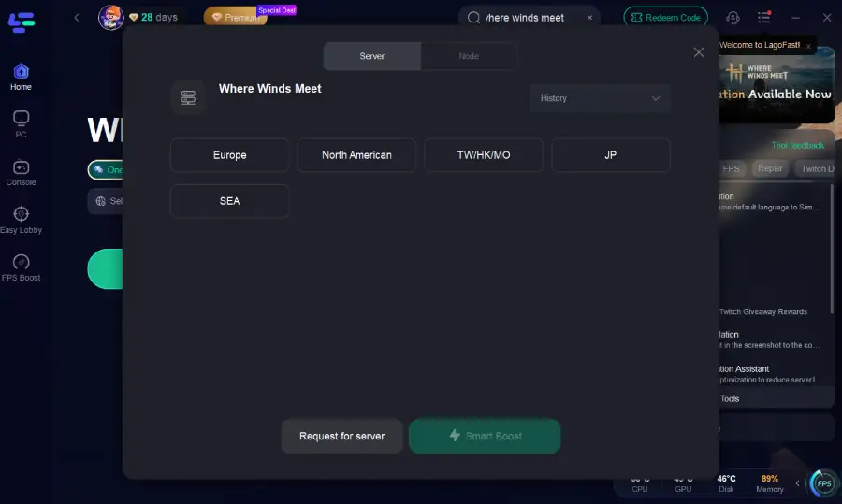Image resolution: width=842 pixels, height=504 pixels.
Task: Click the user avatar profile picture
Action: point(110,18)
